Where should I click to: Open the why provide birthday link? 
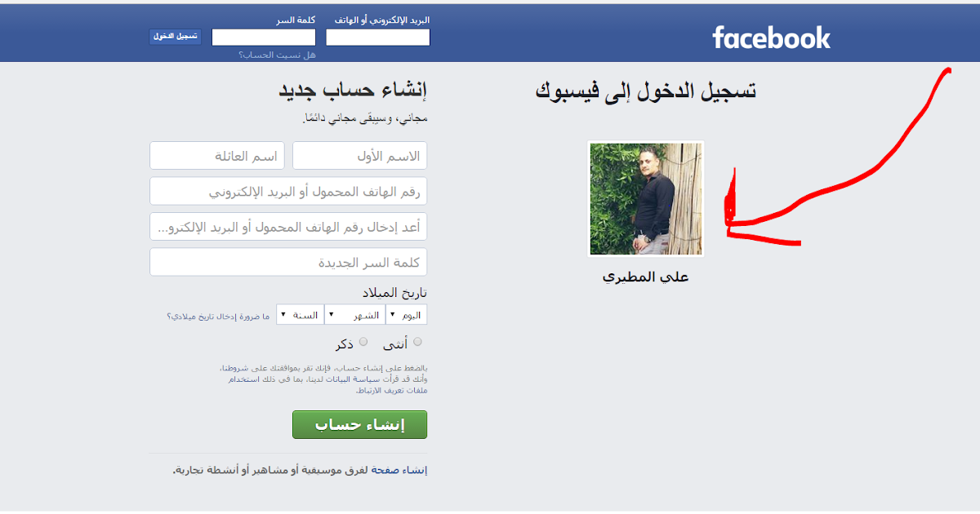point(219,316)
